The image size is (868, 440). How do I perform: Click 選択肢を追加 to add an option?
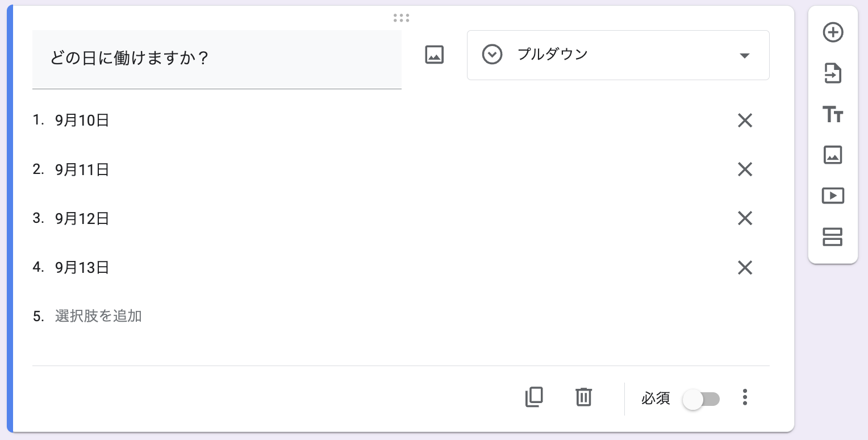(x=98, y=316)
